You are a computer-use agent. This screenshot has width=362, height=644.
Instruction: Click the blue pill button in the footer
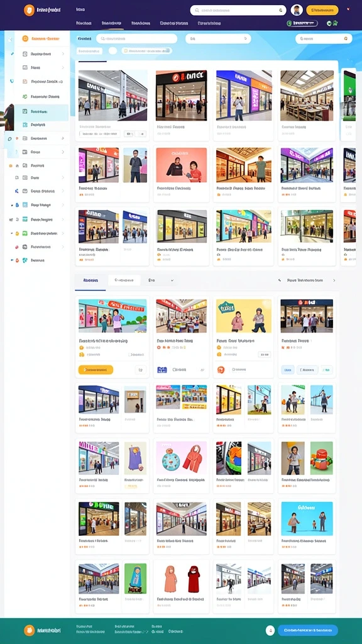[x=308, y=630]
